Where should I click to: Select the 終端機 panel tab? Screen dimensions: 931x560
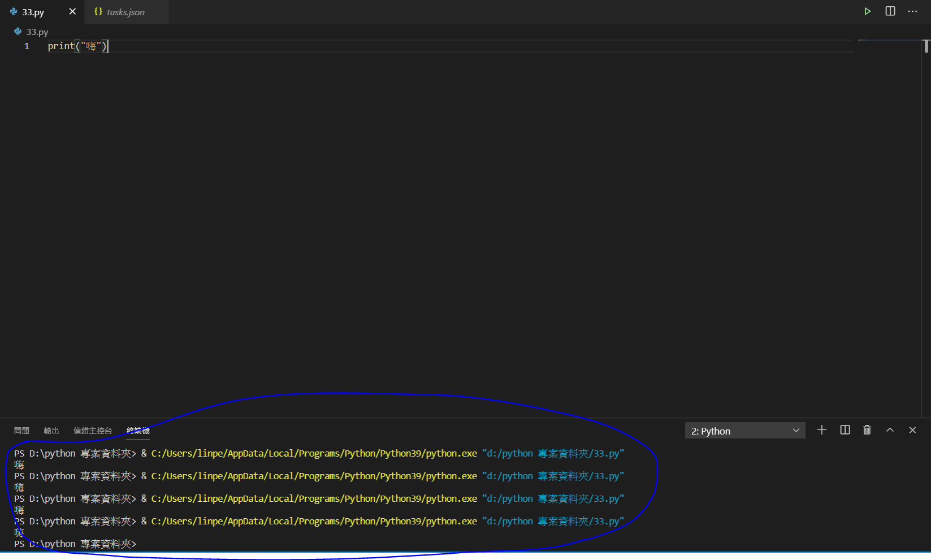coord(137,430)
